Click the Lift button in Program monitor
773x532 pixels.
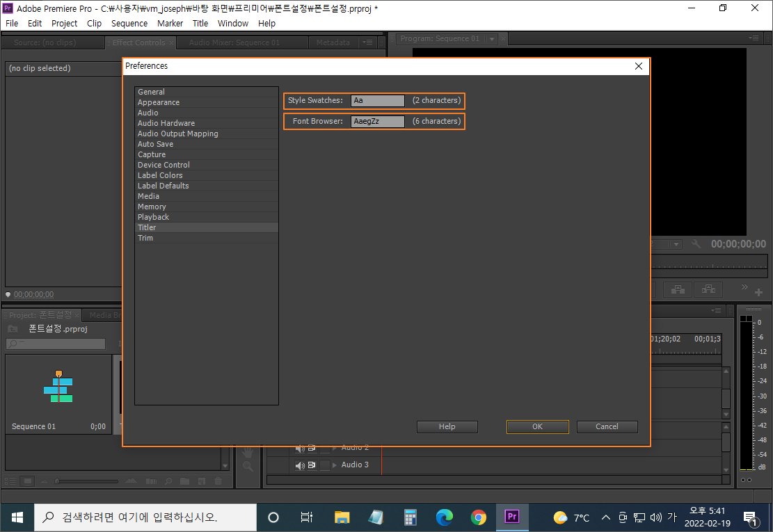(678, 289)
